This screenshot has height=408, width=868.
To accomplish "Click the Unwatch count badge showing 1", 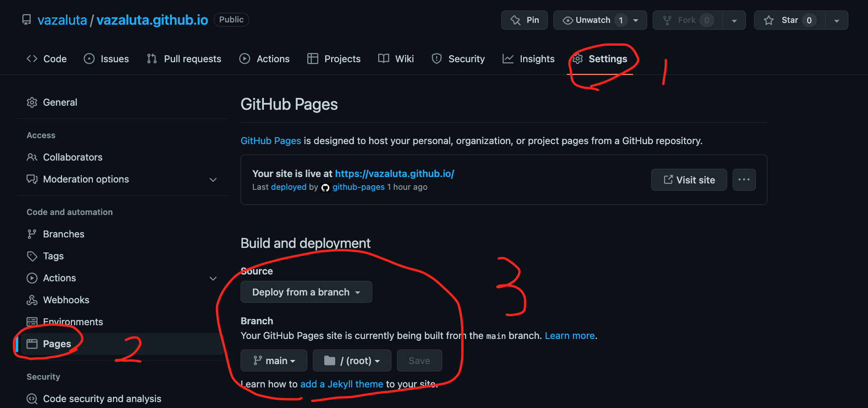I will (x=621, y=20).
